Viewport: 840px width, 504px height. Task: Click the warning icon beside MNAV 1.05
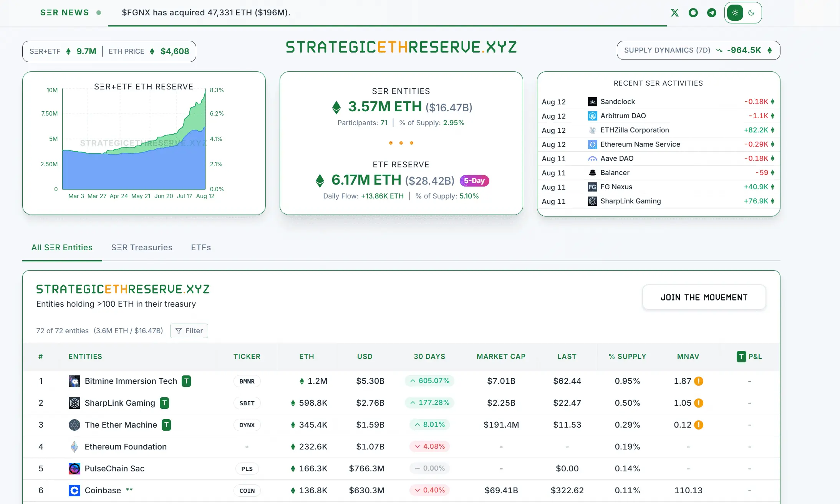point(699,403)
